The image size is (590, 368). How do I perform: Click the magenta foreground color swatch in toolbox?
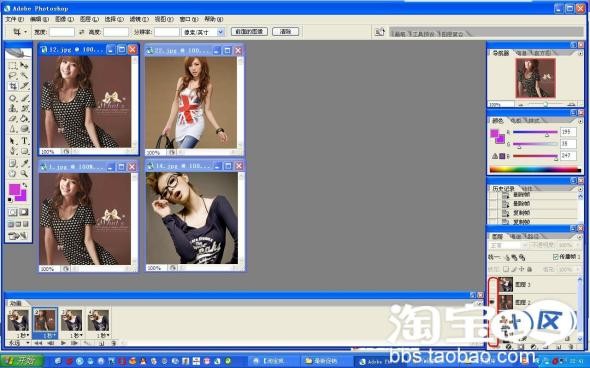(14, 190)
